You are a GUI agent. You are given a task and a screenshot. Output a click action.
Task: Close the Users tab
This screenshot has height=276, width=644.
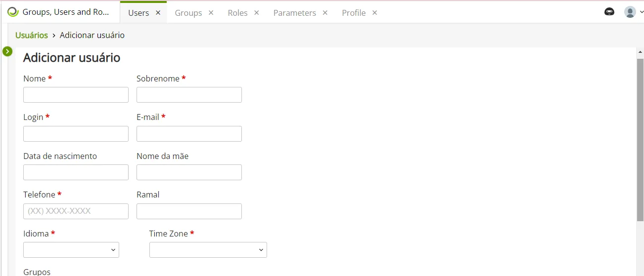158,13
